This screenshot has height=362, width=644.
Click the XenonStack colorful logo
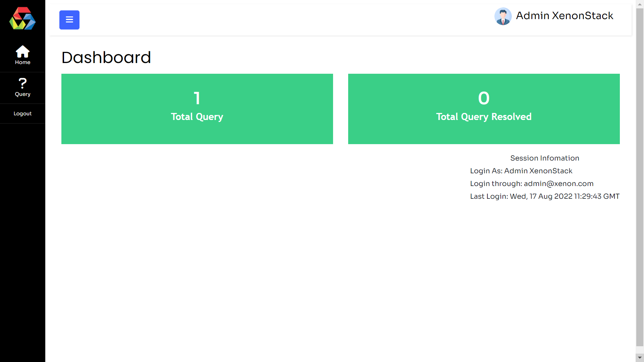tap(22, 18)
